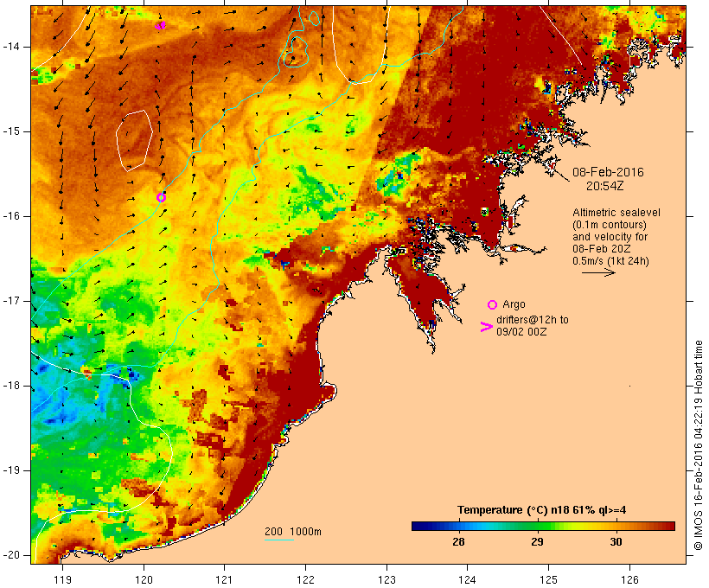Click the Argo float marker near 120.2E, 15.8S
This screenshot has width=709, height=588.
[x=161, y=197]
